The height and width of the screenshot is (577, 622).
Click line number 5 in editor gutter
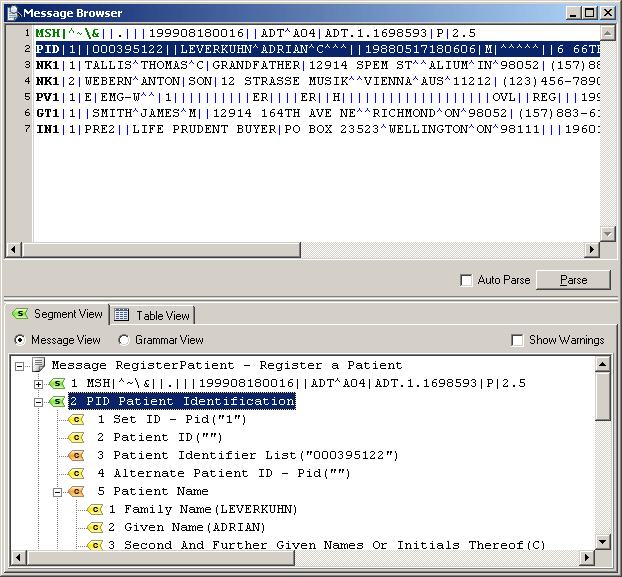(27, 96)
